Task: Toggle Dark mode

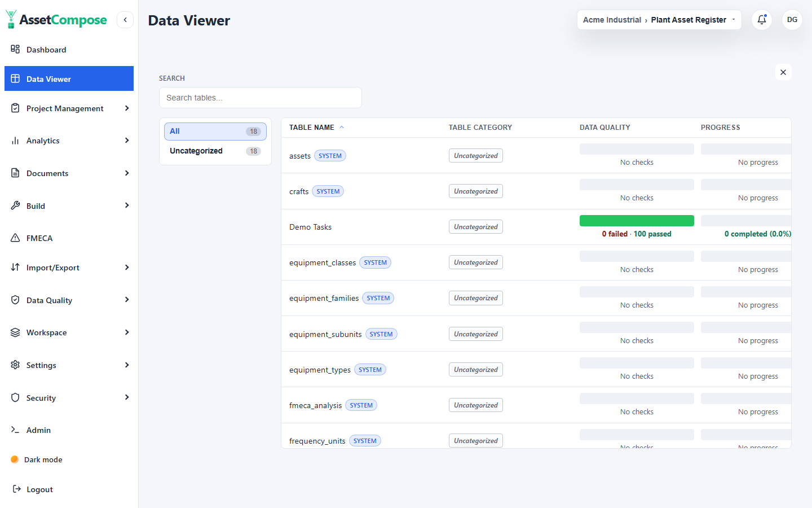Action: pyautogui.click(x=37, y=459)
